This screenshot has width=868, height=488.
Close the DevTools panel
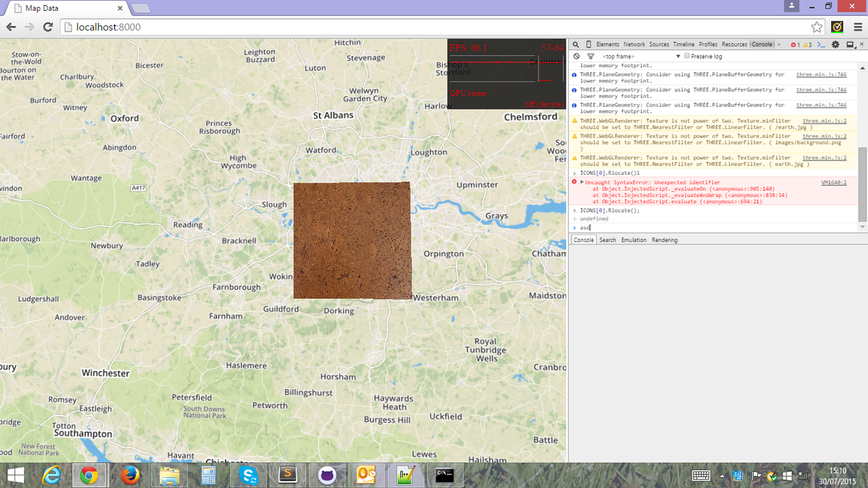861,45
